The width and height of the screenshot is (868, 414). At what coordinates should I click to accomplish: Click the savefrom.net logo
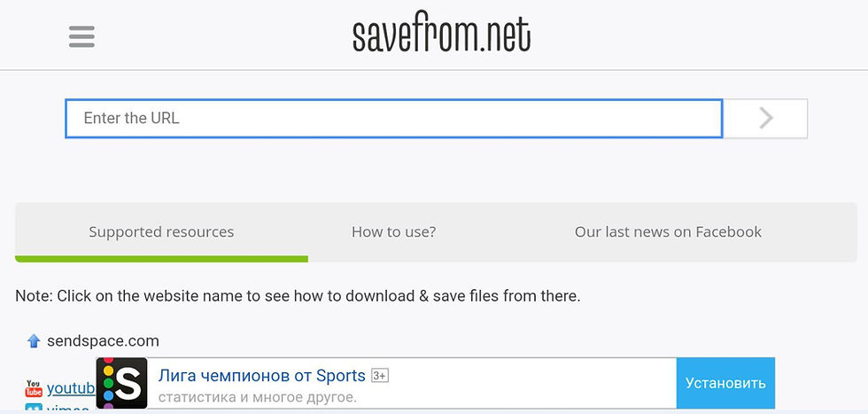pyautogui.click(x=441, y=35)
